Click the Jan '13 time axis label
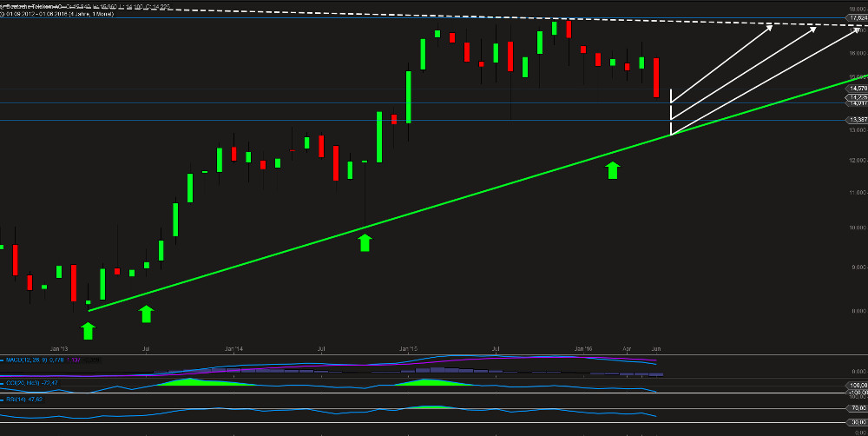868x436 pixels. click(x=59, y=348)
